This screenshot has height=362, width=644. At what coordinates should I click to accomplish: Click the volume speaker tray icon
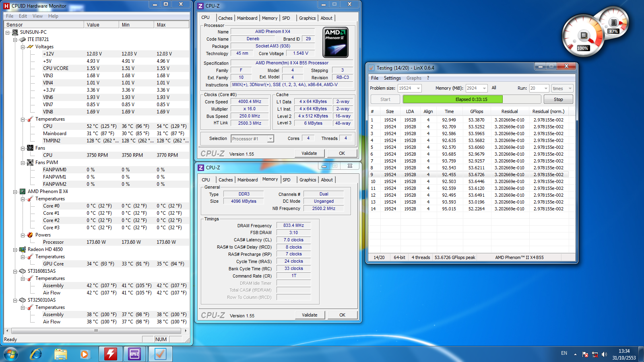tap(604, 354)
